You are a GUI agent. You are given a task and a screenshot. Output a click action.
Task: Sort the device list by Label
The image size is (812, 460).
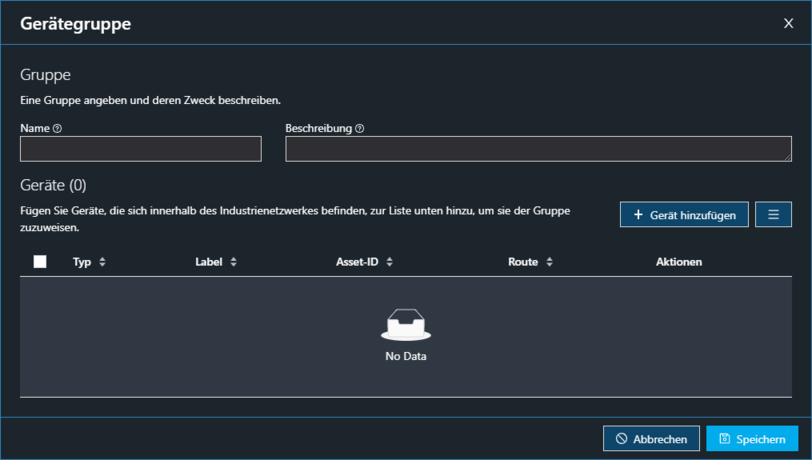[x=233, y=262]
